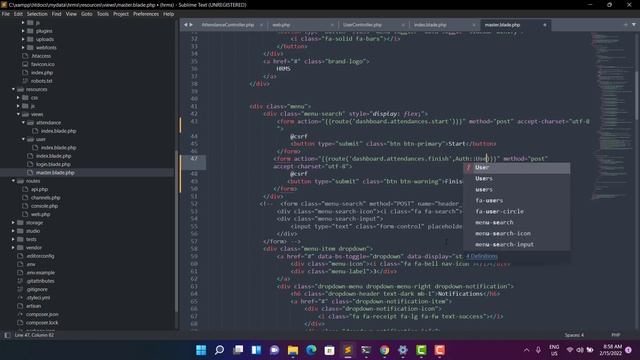Open web.php in the sidebar routes folder
This screenshot has height=360, width=640.
click(x=40, y=214)
